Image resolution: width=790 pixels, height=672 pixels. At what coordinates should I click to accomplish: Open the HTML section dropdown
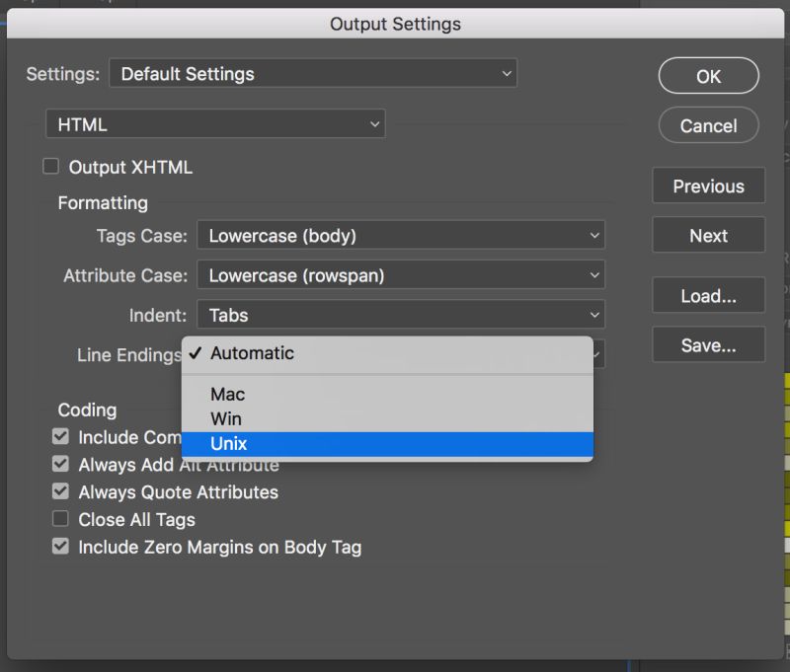(215, 125)
